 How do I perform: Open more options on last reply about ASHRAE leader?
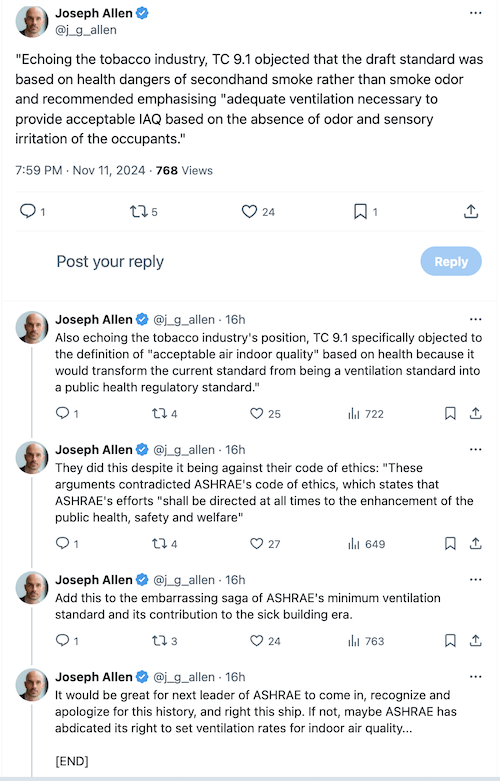click(476, 676)
